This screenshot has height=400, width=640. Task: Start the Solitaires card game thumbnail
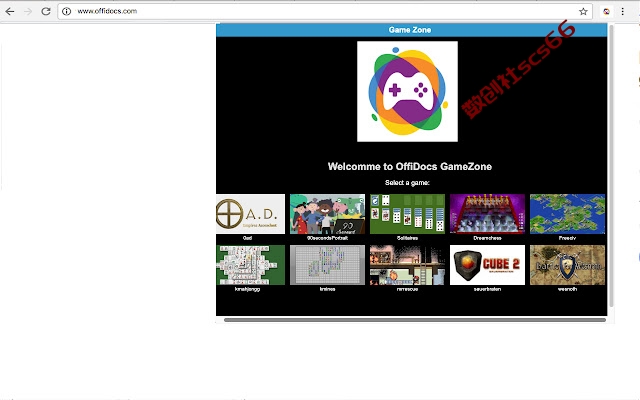point(407,214)
